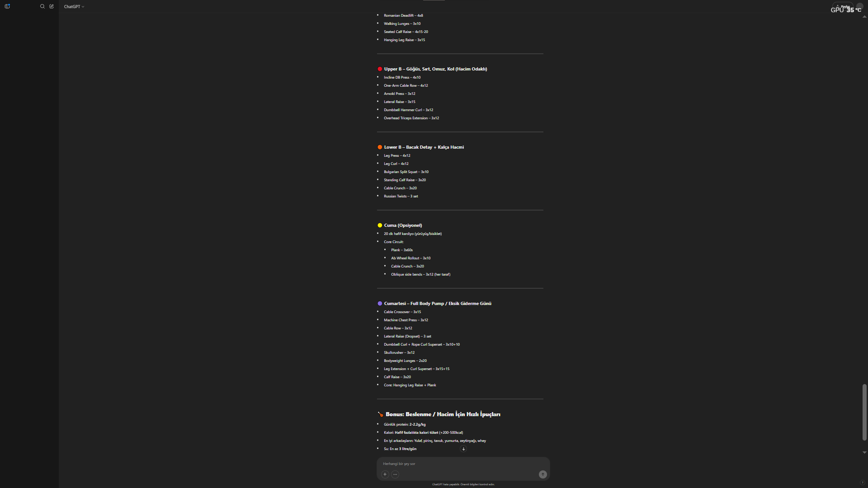This screenshot has height=488, width=868.
Task: Click the 'Bonus: Beslenme' heading text
Action: click(x=443, y=414)
